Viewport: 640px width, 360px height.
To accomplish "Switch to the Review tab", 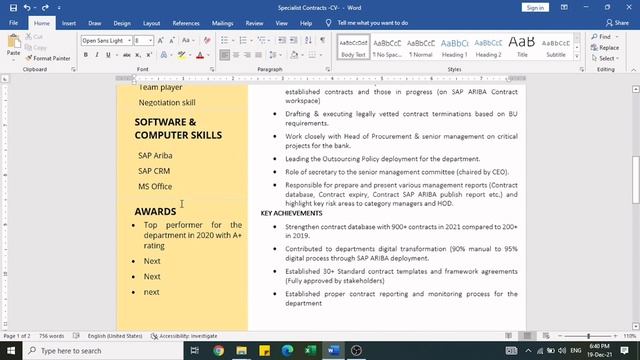I will (x=254, y=23).
